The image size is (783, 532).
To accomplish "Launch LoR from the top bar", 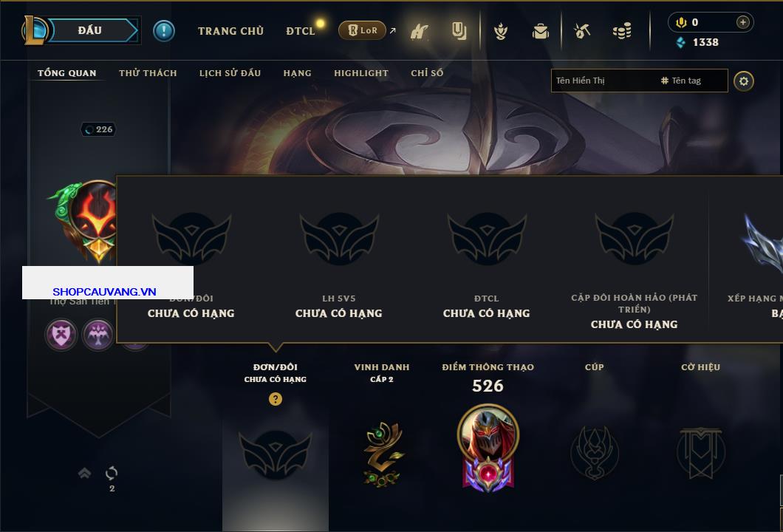I will (363, 30).
